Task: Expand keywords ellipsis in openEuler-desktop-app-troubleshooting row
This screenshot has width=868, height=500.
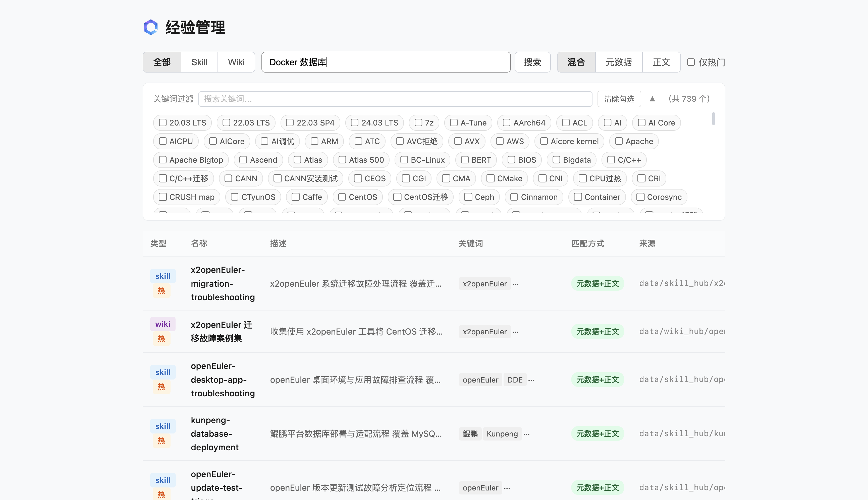Action: pos(531,380)
